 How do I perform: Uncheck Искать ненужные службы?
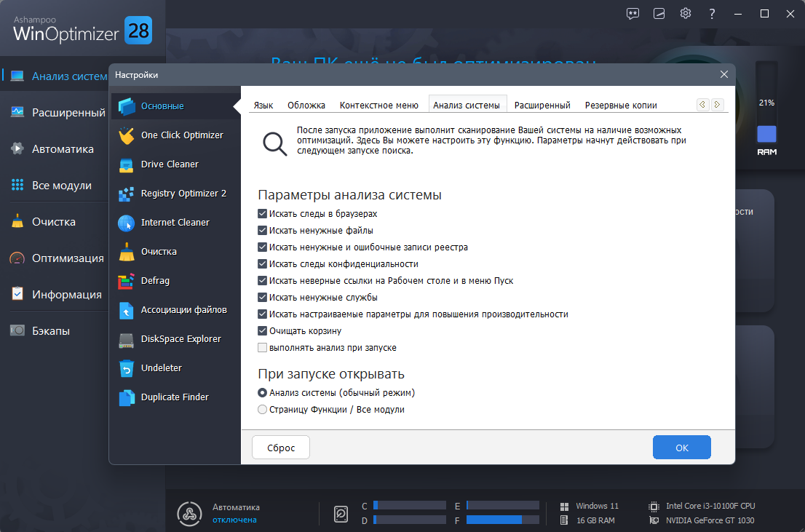coord(262,298)
